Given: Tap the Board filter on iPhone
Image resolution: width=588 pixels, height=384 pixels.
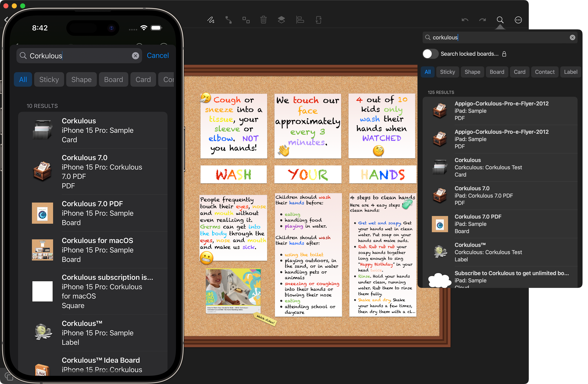Looking at the screenshot, I should (113, 80).
